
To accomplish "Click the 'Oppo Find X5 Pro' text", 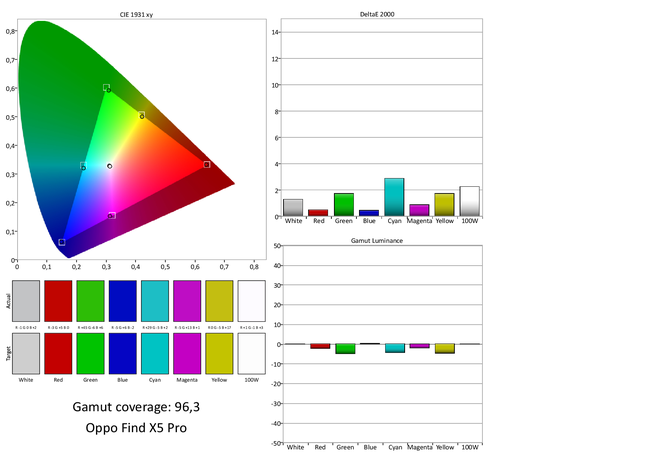I will (x=136, y=428).
